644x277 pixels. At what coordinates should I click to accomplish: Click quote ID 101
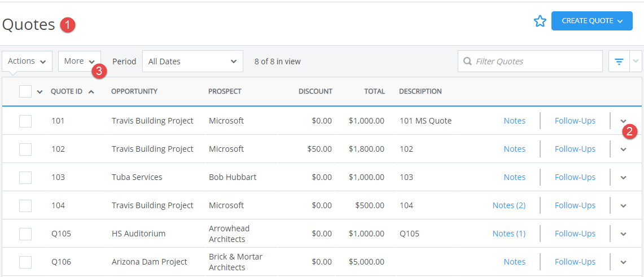point(58,121)
